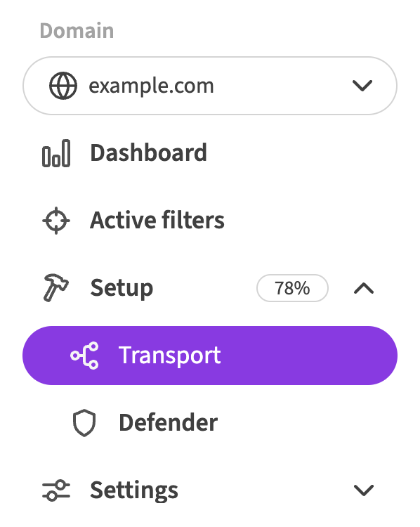Click the Transport nodes icon

[84, 356]
